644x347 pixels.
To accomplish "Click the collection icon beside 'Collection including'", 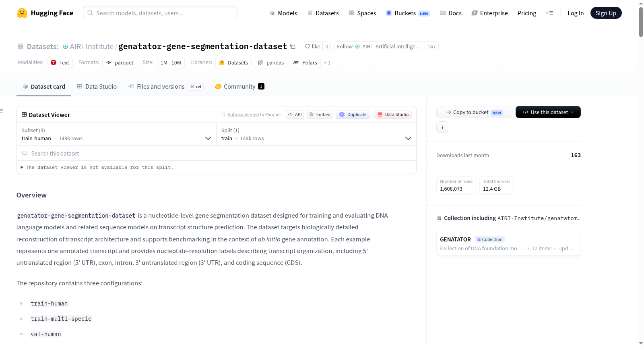I will (439, 218).
